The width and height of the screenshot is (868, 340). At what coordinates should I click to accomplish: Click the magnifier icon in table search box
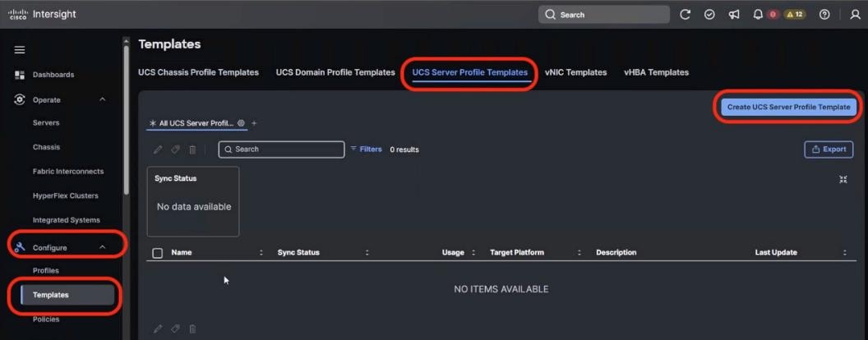coord(228,149)
